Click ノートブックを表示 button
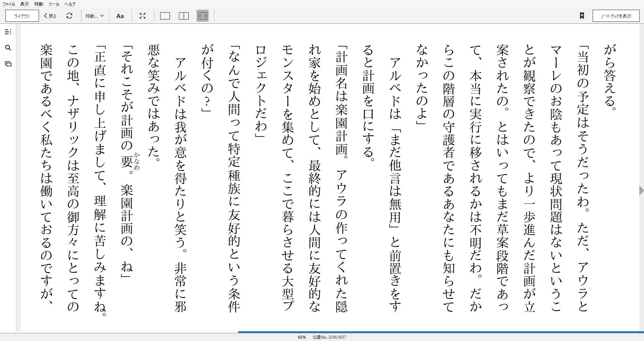 point(616,16)
